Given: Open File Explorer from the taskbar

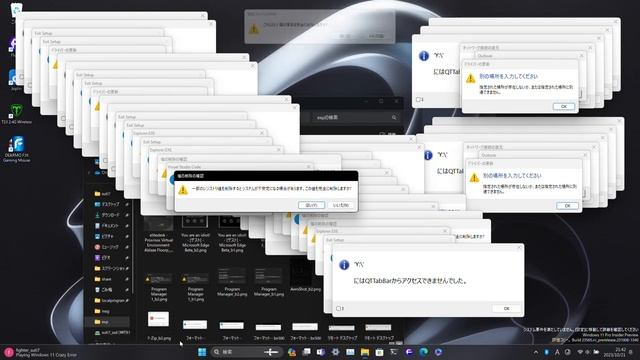Looking at the screenshot, I should click(x=364, y=352).
